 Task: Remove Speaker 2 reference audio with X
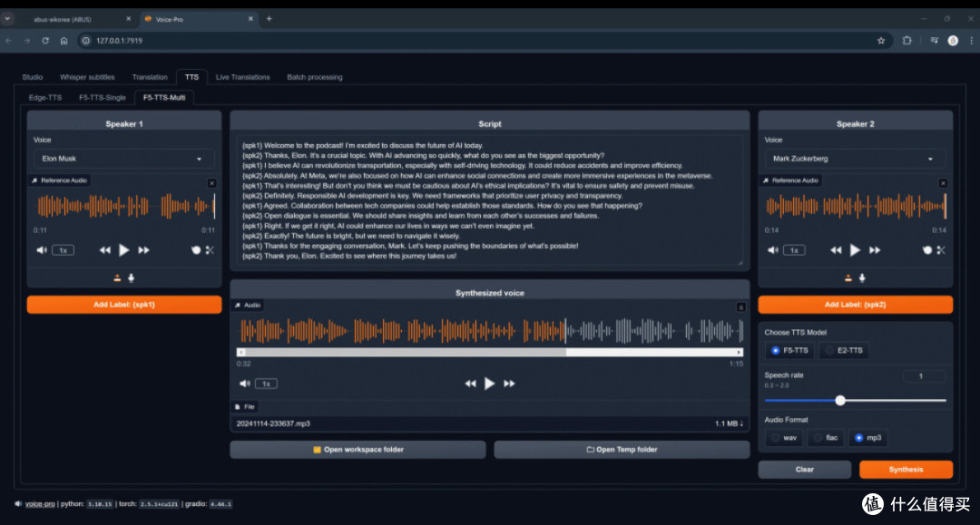[943, 183]
